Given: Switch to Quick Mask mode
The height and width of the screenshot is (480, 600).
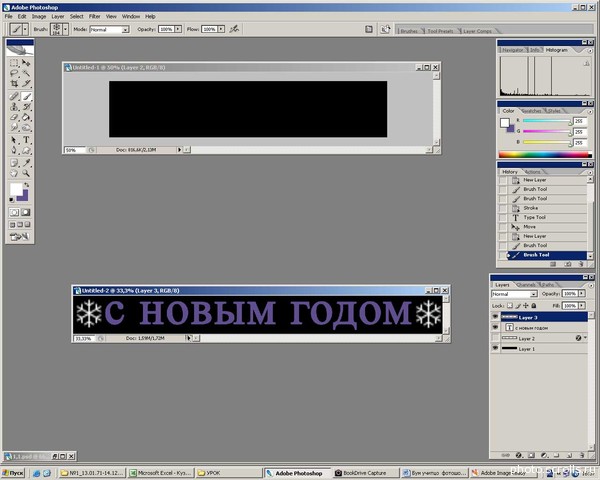Looking at the screenshot, I should coord(26,212).
